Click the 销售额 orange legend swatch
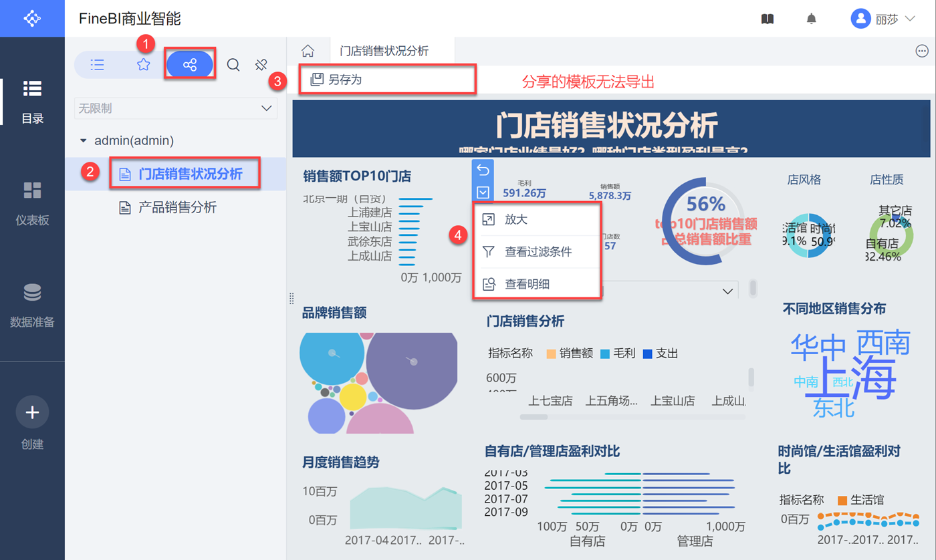This screenshot has width=936, height=560. (552, 354)
